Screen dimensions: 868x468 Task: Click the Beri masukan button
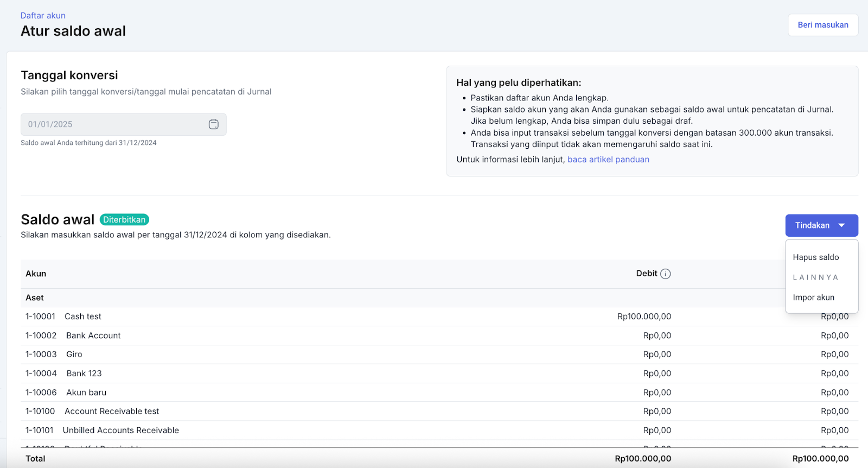pyautogui.click(x=822, y=25)
